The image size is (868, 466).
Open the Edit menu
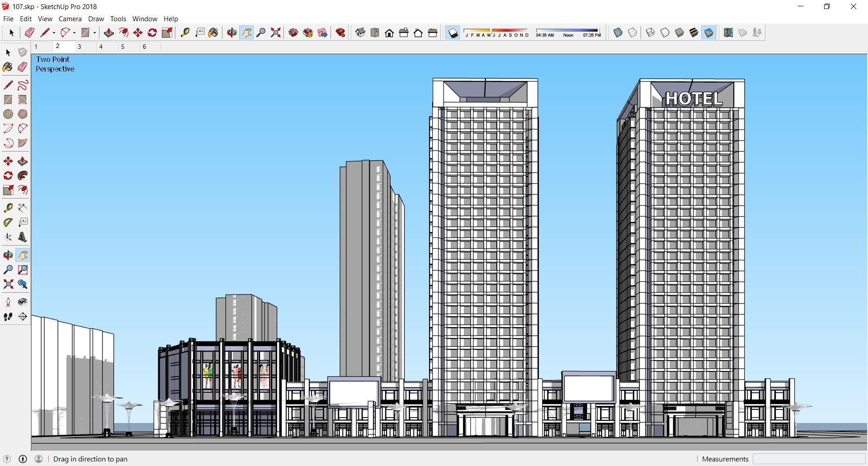tap(25, 19)
